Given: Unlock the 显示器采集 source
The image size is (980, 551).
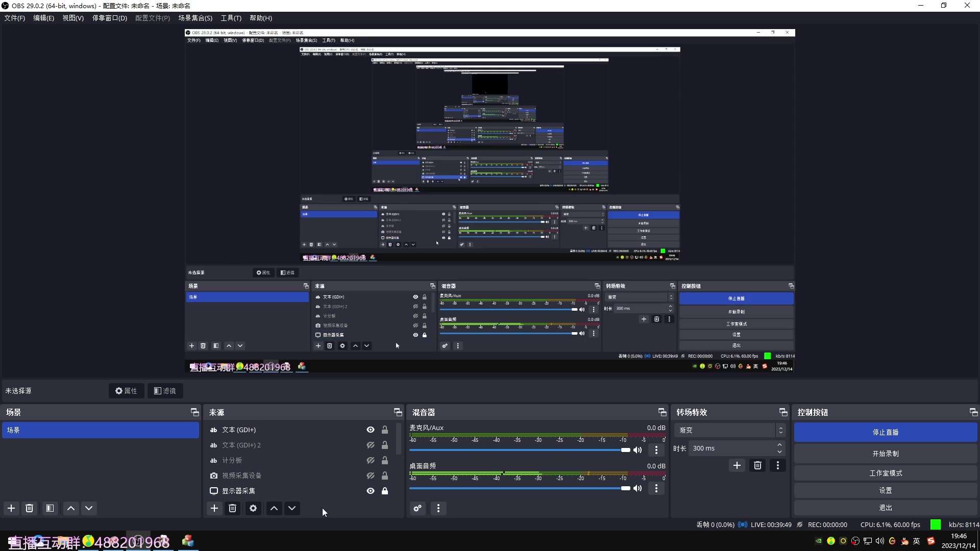Looking at the screenshot, I should pyautogui.click(x=385, y=491).
